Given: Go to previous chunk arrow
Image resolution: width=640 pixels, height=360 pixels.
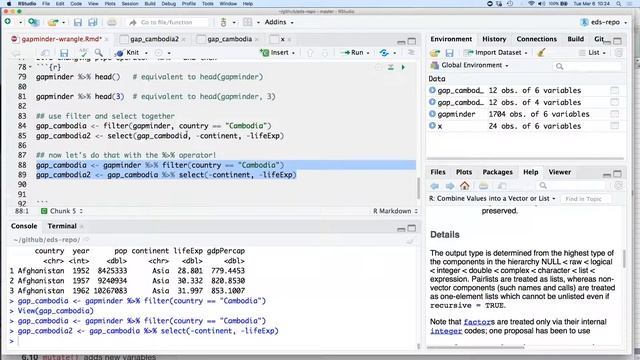Looking at the screenshot, I should pos(310,52).
